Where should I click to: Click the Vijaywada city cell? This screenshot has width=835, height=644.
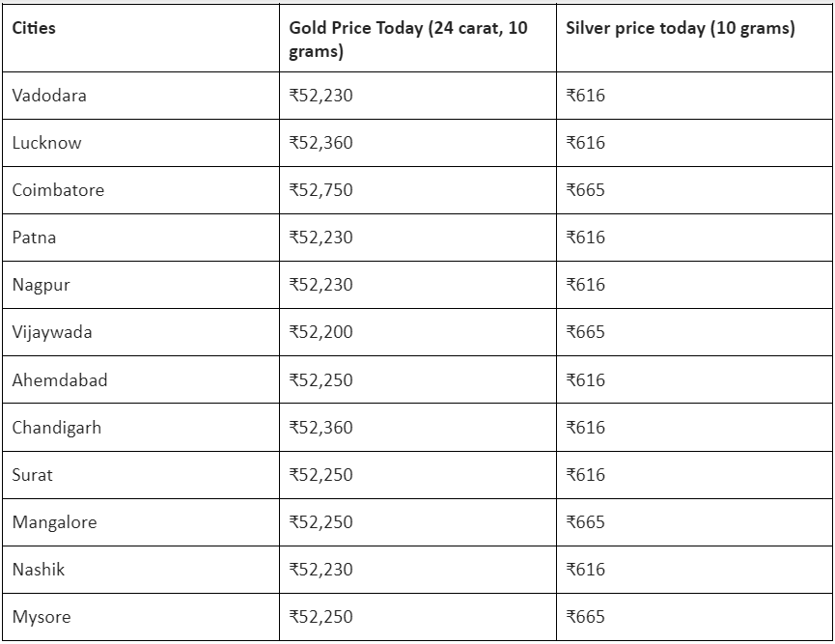tap(52, 332)
